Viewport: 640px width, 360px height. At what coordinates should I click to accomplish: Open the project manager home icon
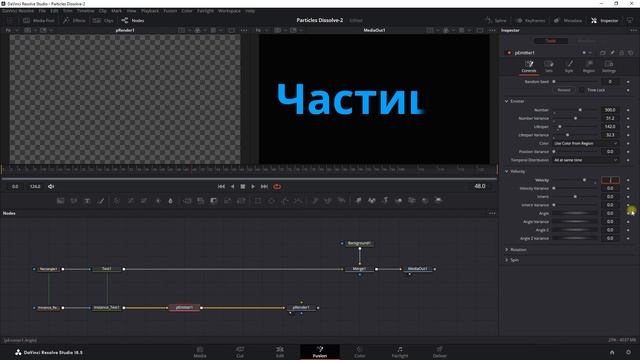click(612, 352)
